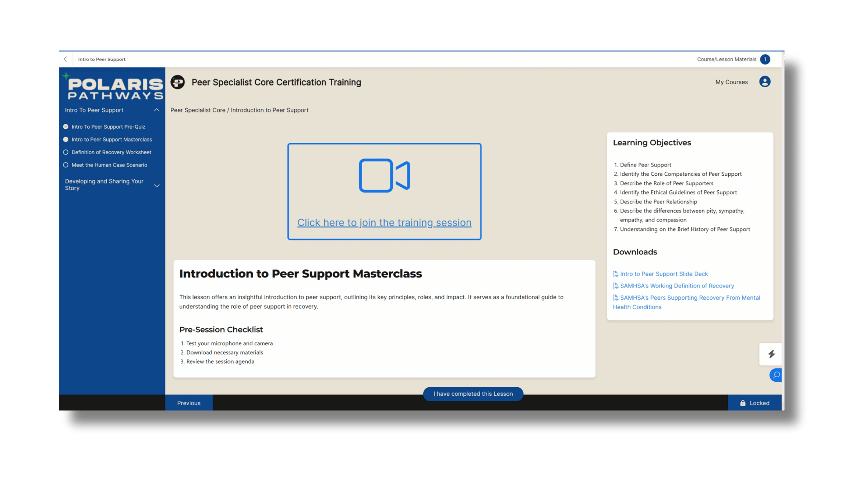Select Meet the Human Case Scenario status circle
This screenshot has width=868, height=488.
tap(66, 165)
